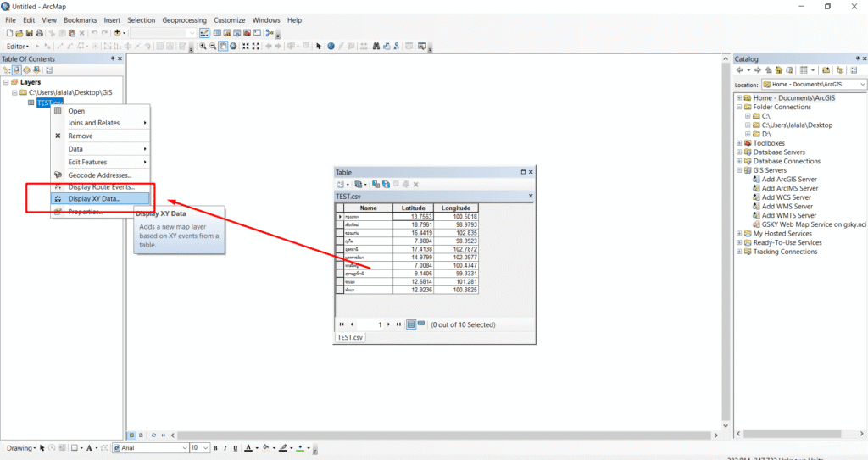Click the Fixed Zoom Out icon

[256, 46]
